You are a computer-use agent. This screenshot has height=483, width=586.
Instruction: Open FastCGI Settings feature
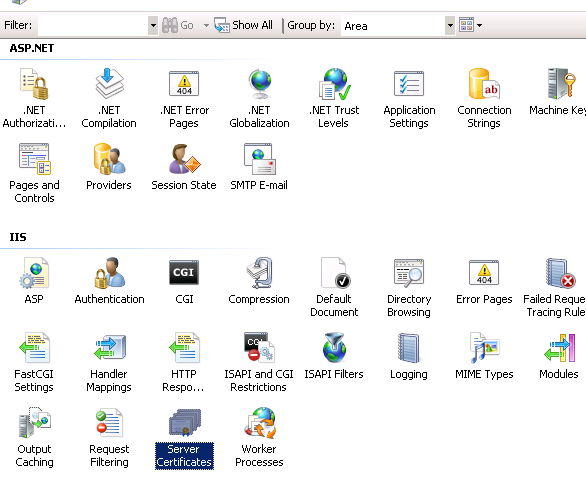tap(34, 362)
